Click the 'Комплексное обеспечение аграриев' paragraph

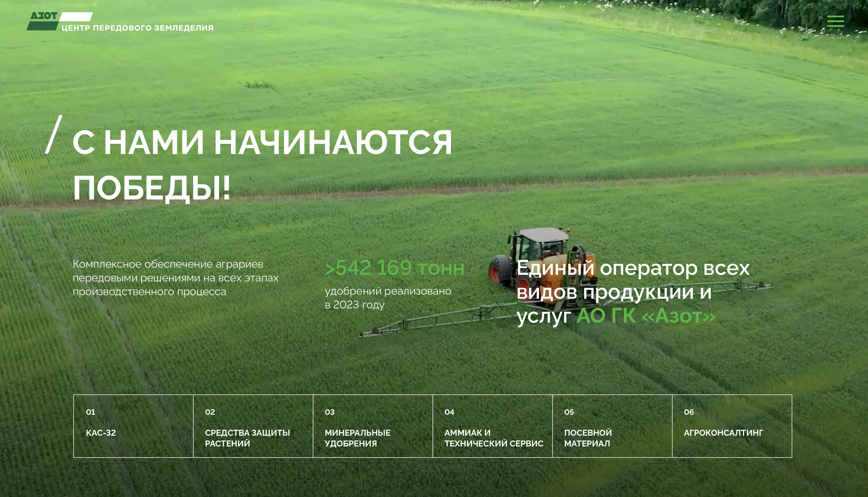[176, 278]
